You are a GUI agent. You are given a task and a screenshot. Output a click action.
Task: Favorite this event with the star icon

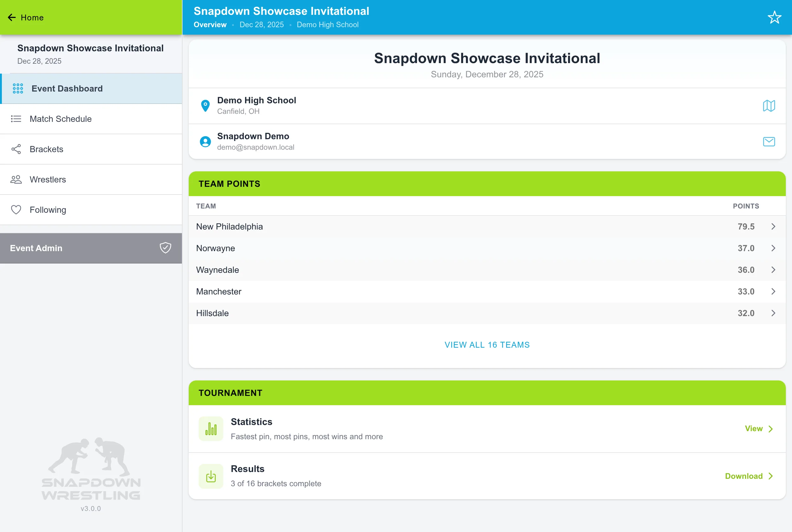[x=774, y=17]
